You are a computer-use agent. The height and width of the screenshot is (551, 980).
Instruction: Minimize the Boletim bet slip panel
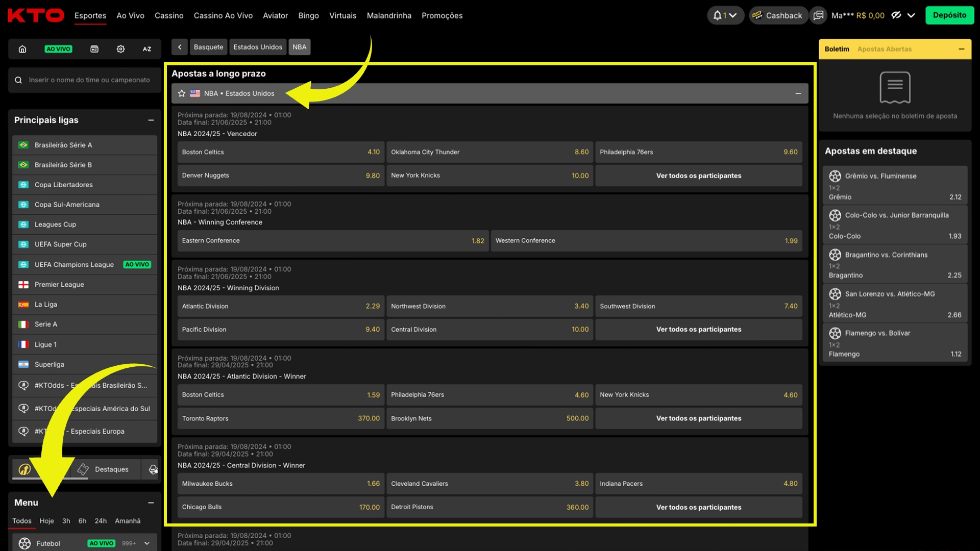coord(962,49)
